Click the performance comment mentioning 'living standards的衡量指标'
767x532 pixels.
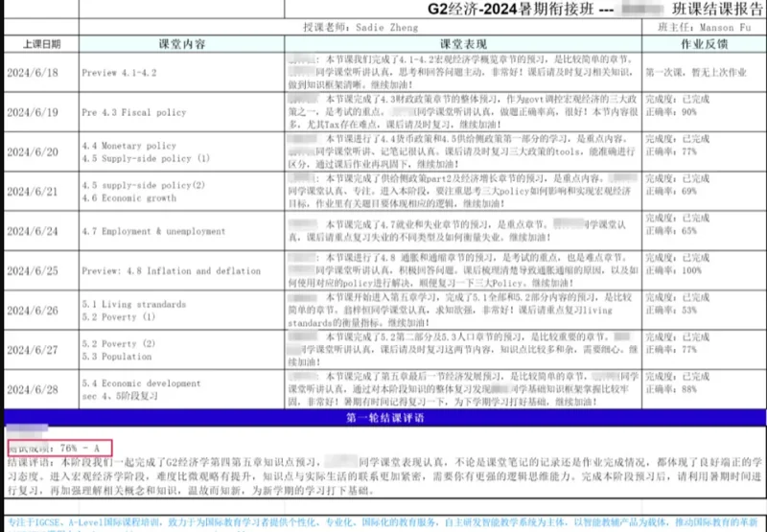463,310
